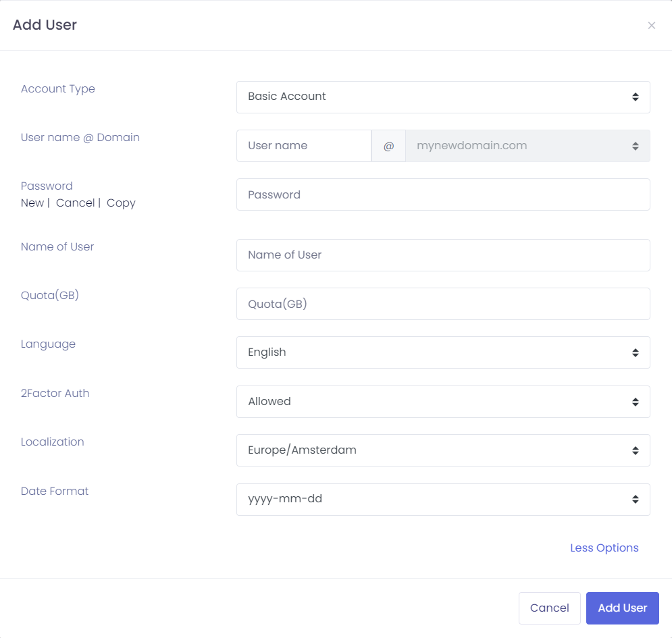Click the stepper arrows on Account Type
Screen dimensions: 672x638
pos(635,97)
